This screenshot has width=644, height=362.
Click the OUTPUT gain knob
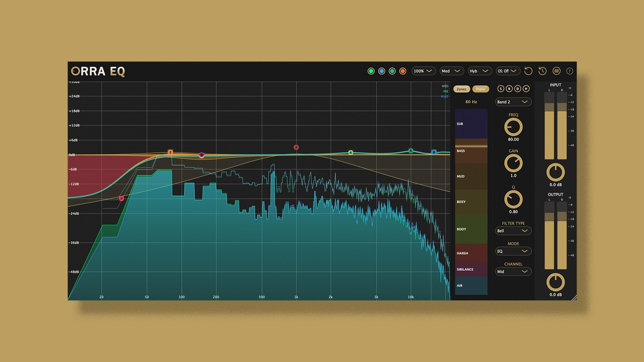556,282
